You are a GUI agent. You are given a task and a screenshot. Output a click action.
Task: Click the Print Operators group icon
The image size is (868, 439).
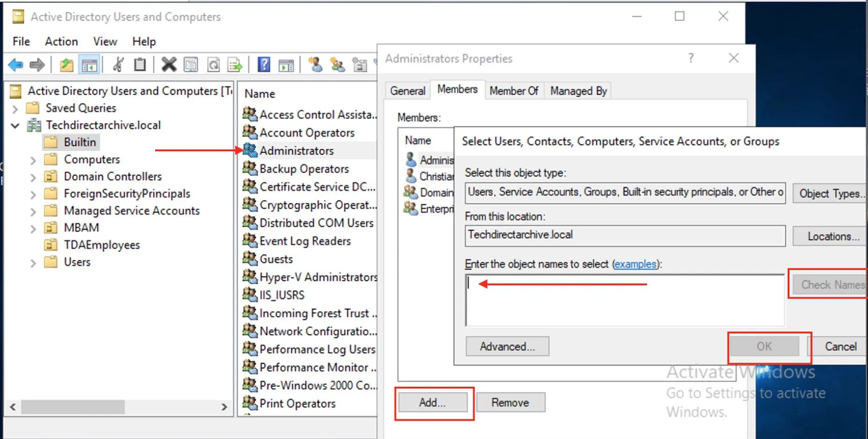click(x=250, y=403)
